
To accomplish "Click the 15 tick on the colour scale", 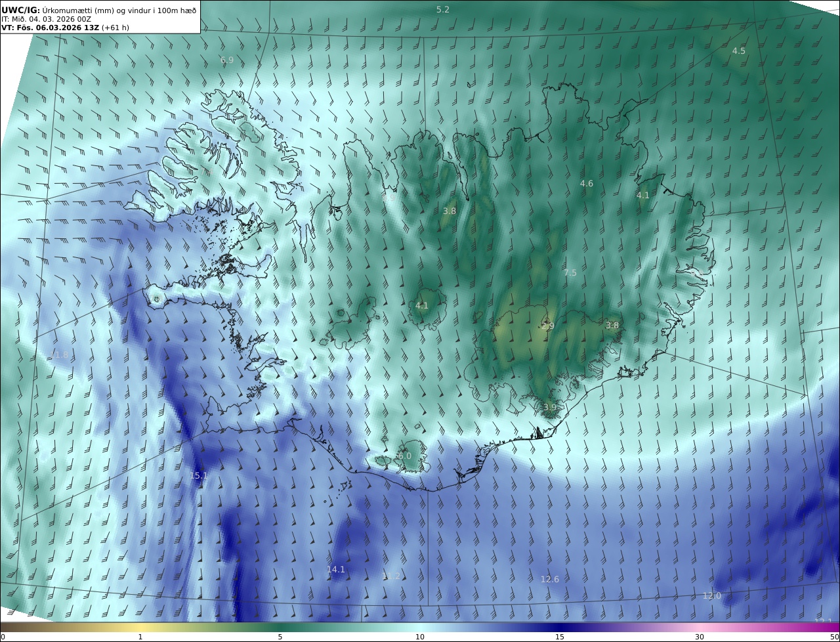I will pyautogui.click(x=560, y=637).
